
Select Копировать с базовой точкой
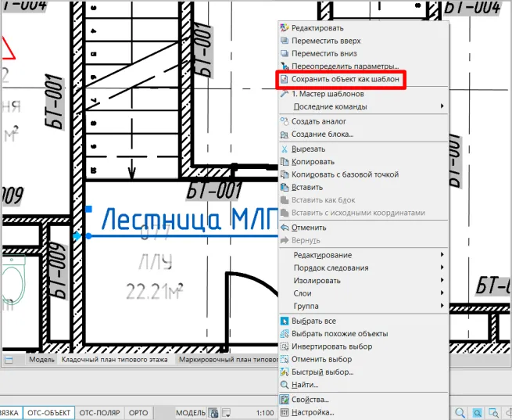345,174
